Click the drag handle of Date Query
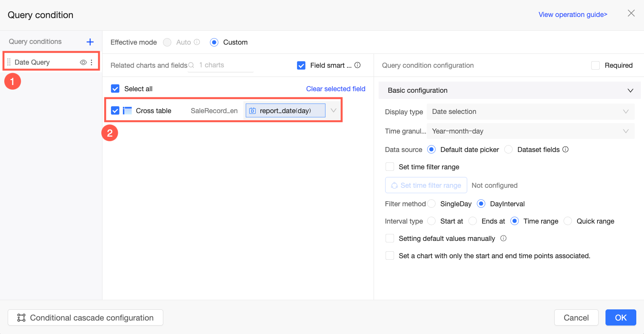This screenshot has width=644, height=334. click(x=9, y=62)
